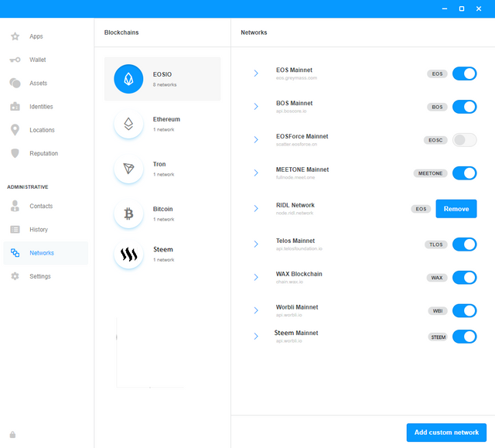
Task: Disable the EOS Mainnet toggle
Action: tap(464, 74)
